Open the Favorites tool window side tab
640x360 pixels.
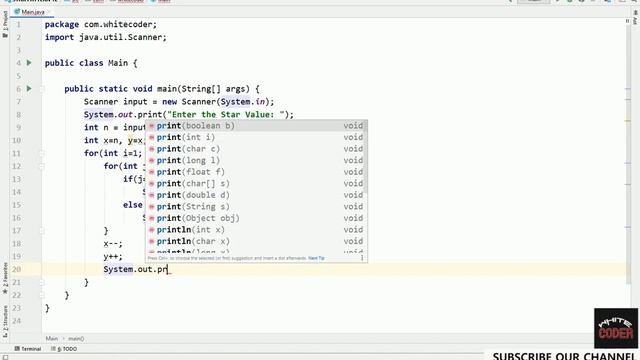[5, 278]
